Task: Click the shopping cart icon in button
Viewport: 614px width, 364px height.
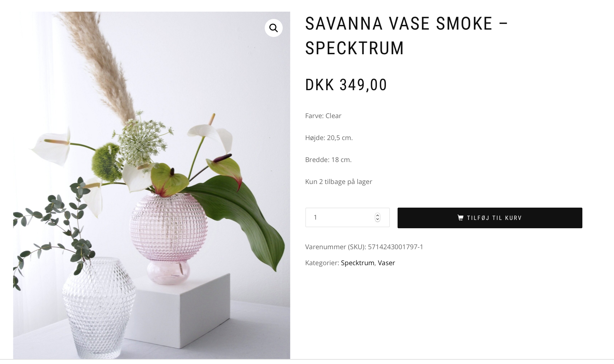Action: (x=461, y=218)
